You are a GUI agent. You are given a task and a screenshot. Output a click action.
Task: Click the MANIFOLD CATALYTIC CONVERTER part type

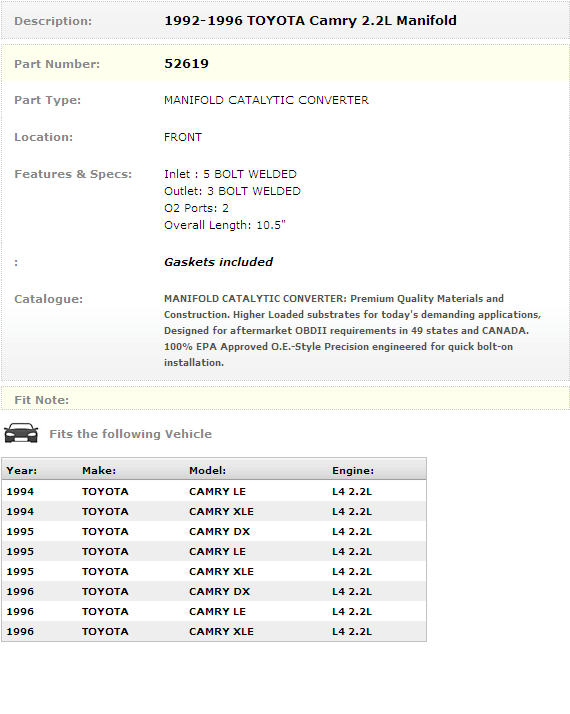click(266, 100)
